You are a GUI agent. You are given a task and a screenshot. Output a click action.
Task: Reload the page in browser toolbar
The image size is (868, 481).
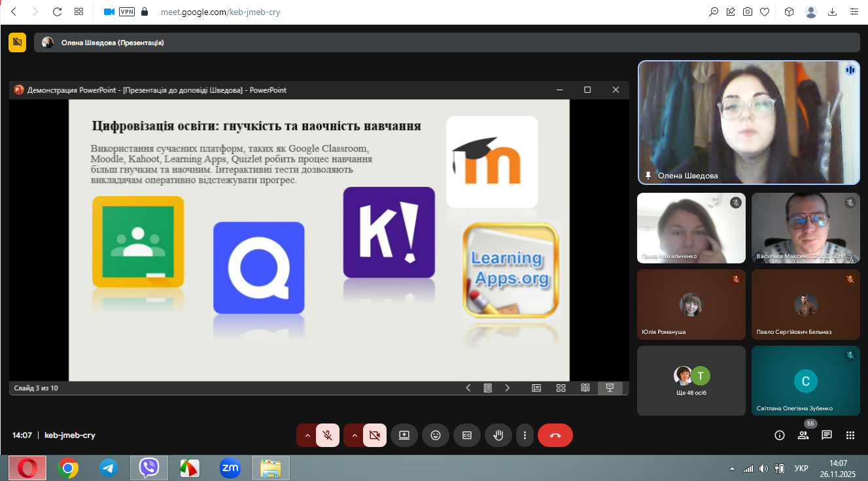[x=57, y=12]
